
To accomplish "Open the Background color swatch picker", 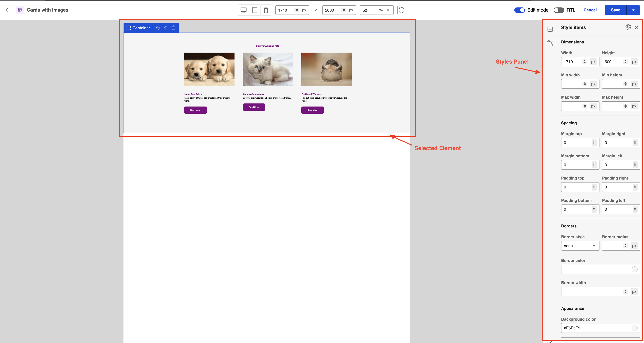I will 634,328.
